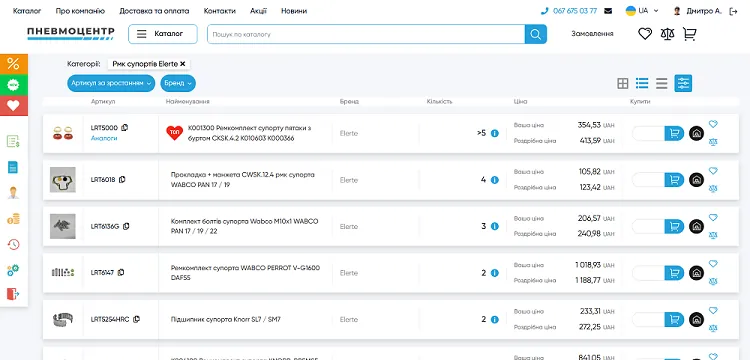Click quantity input for LRT6018
This screenshot has width=750, height=360.
648,180
